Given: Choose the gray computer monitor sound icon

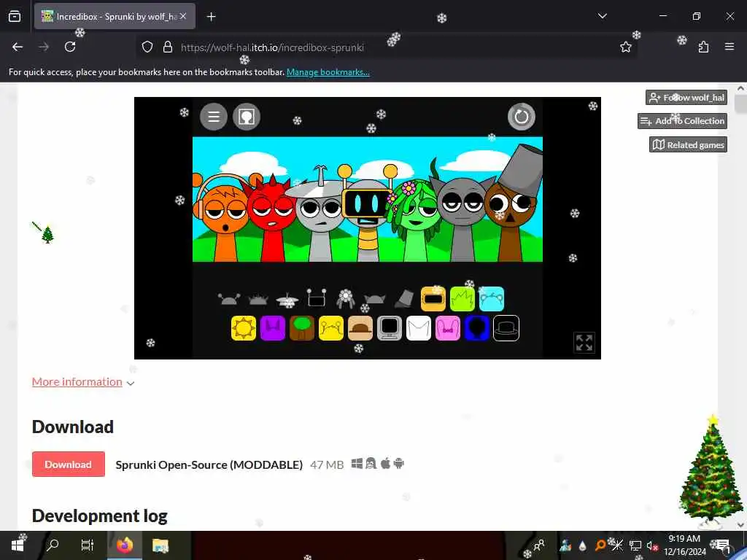Looking at the screenshot, I should [x=390, y=328].
